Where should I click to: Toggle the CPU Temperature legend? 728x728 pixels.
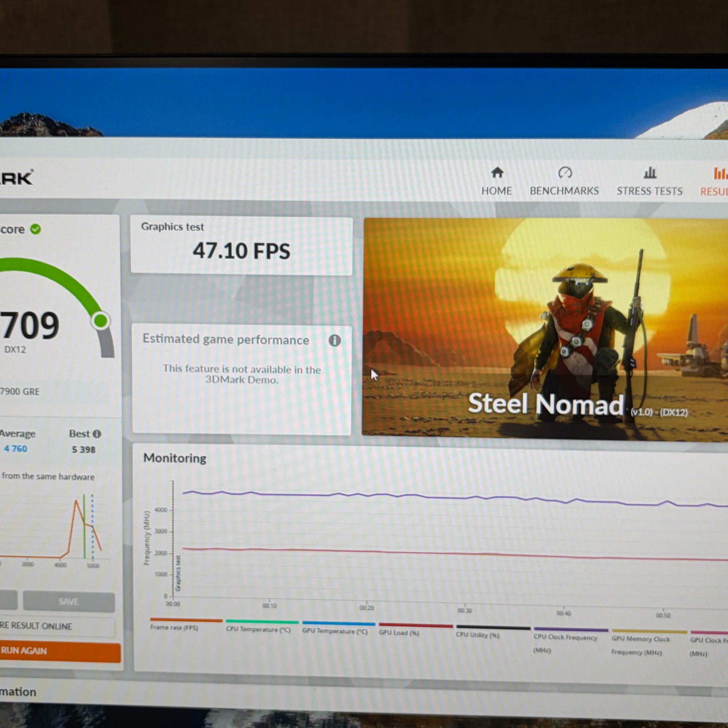tap(262, 626)
